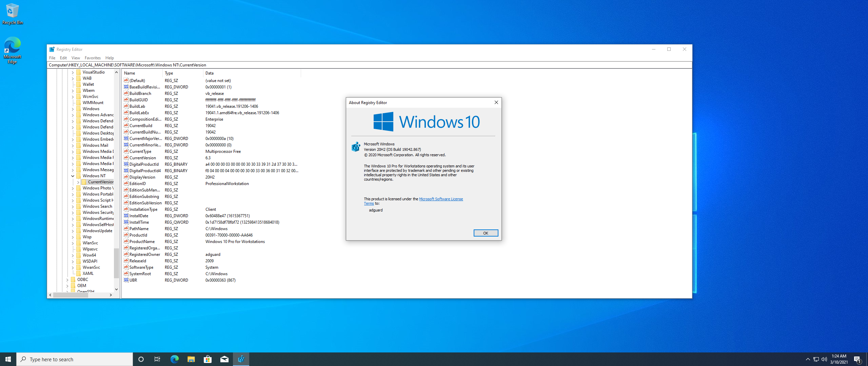Viewport: 868px width, 366px height.
Task: Click the Registry Editor title bar icon
Action: click(x=52, y=49)
